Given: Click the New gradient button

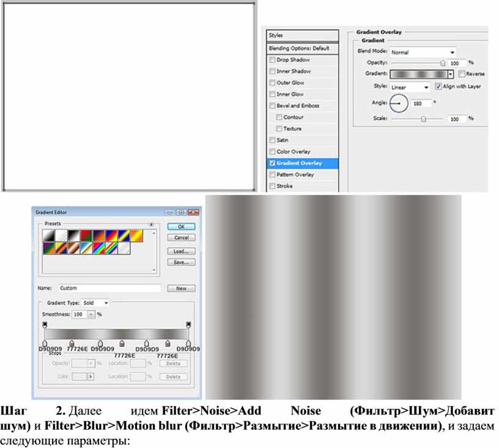Looking at the screenshot, I should pos(181,288).
